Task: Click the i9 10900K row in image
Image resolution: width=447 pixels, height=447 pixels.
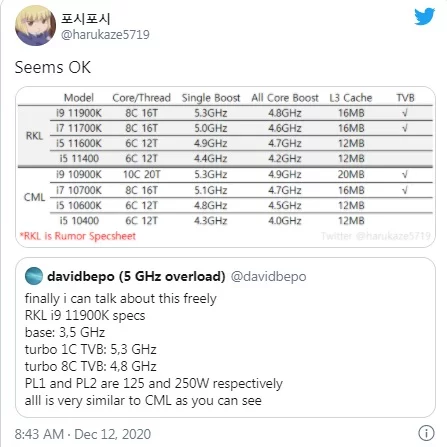Action: [x=242, y=174]
